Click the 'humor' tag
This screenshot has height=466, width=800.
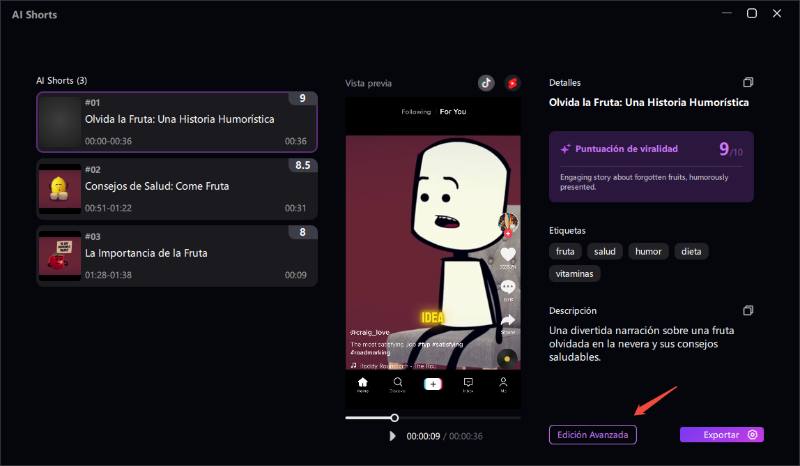[x=648, y=251]
